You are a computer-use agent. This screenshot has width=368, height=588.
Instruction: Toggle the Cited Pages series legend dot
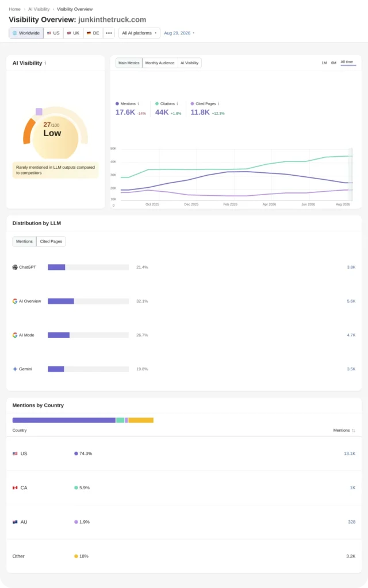pyautogui.click(x=192, y=103)
